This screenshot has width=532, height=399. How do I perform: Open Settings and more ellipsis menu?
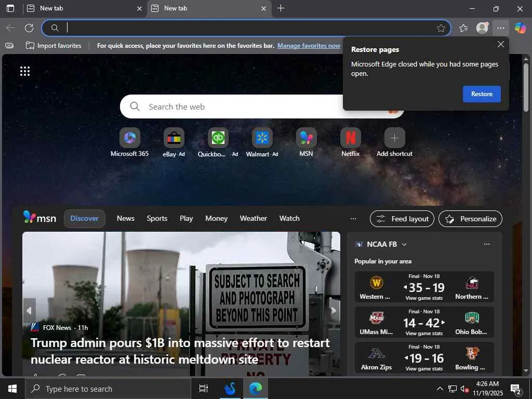click(x=500, y=28)
